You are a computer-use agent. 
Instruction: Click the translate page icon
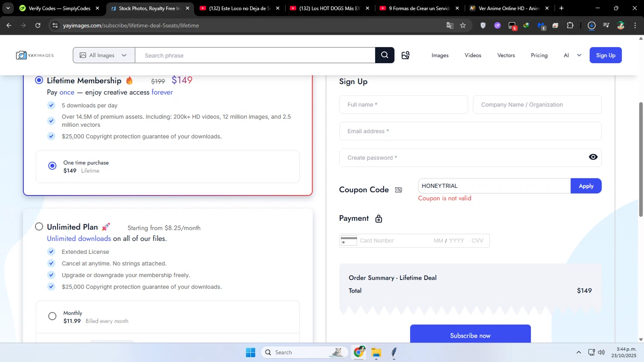click(450, 25)
